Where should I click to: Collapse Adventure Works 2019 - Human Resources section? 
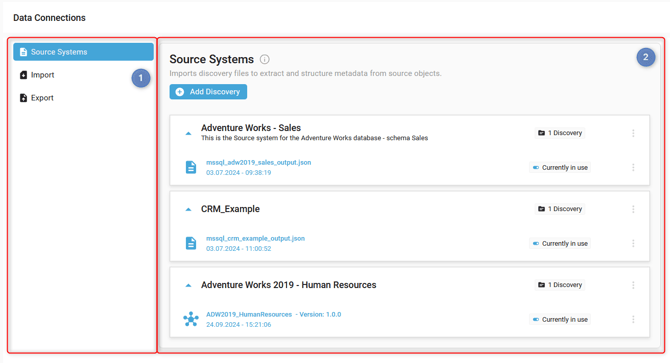(x=188, y=285)
